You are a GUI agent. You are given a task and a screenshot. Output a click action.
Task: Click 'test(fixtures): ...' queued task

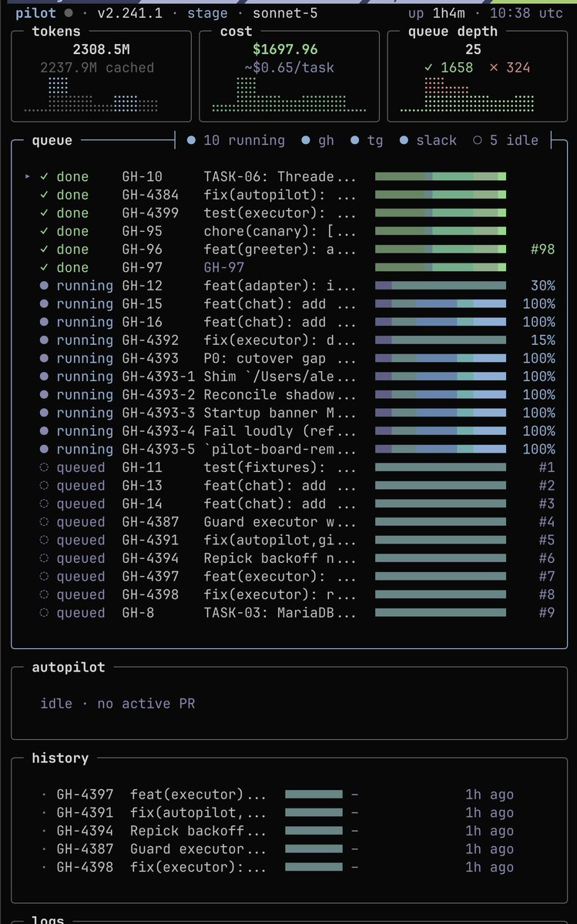pos(280,467)
